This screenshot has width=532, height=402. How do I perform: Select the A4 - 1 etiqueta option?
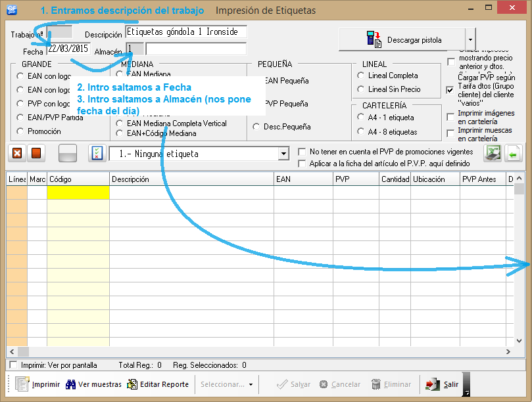360,117
